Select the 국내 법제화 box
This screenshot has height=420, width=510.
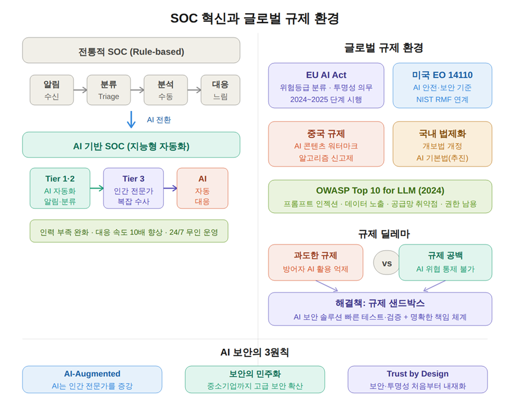click(442, 144)
